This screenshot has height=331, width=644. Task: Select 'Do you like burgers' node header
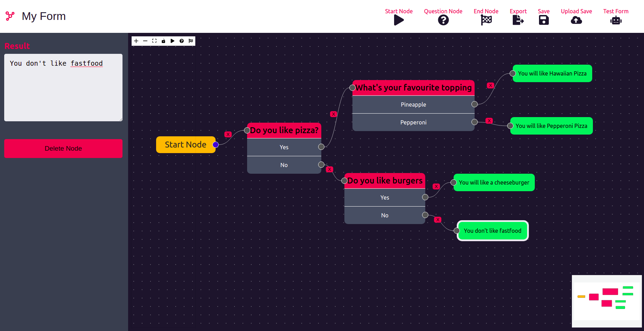pos(385,181)
